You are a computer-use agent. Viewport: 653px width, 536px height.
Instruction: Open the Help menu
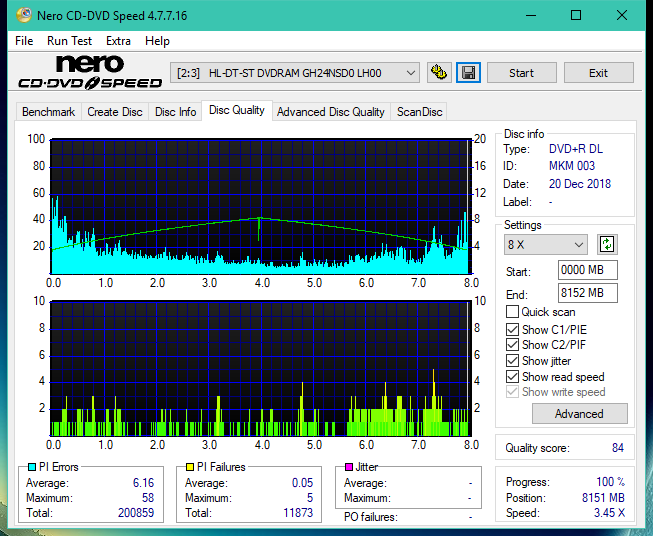coord(157,41)
